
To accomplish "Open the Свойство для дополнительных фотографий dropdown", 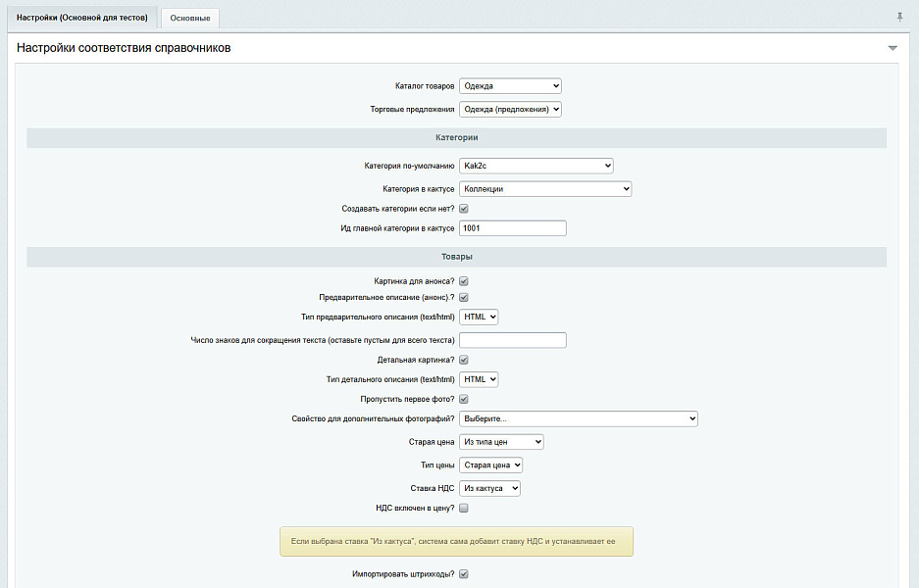I will [x=578, y=418].
